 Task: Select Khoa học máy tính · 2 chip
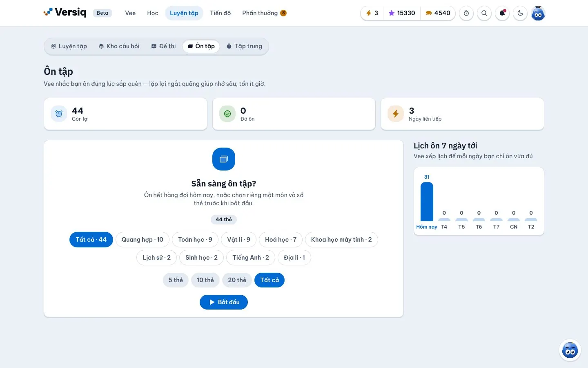(341, 240)
